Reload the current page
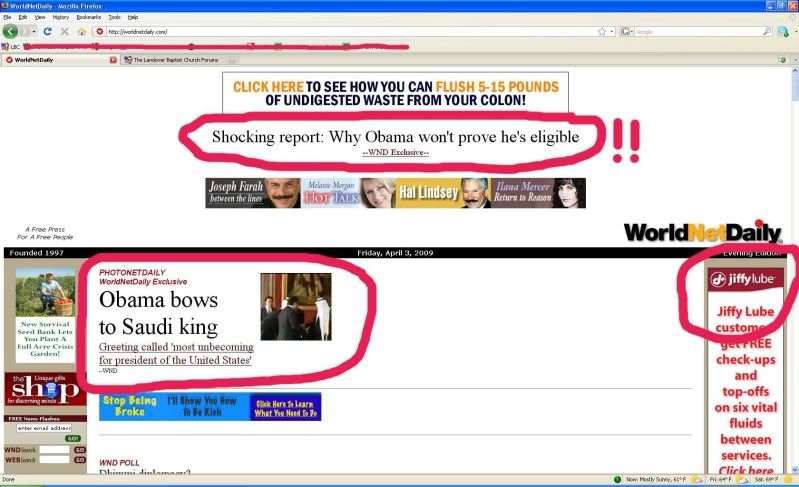Screen dimensions: 799x487 [x=47, y=31]
